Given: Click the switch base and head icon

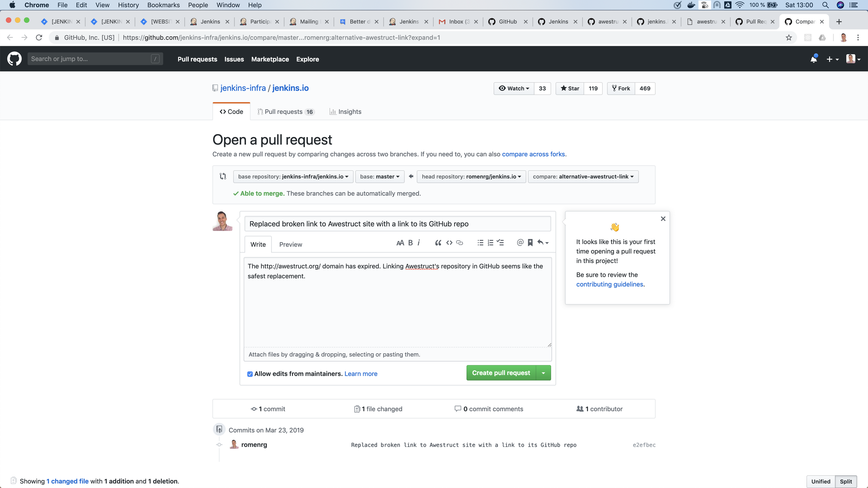Looking at the screenshot, I should pos(223,176).
